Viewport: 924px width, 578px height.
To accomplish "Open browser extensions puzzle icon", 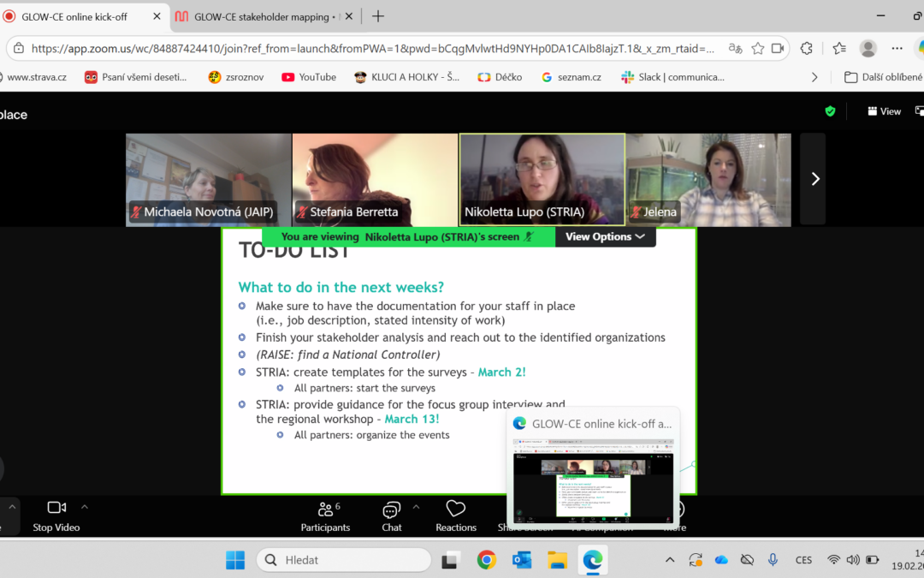I will coord(806,49).
